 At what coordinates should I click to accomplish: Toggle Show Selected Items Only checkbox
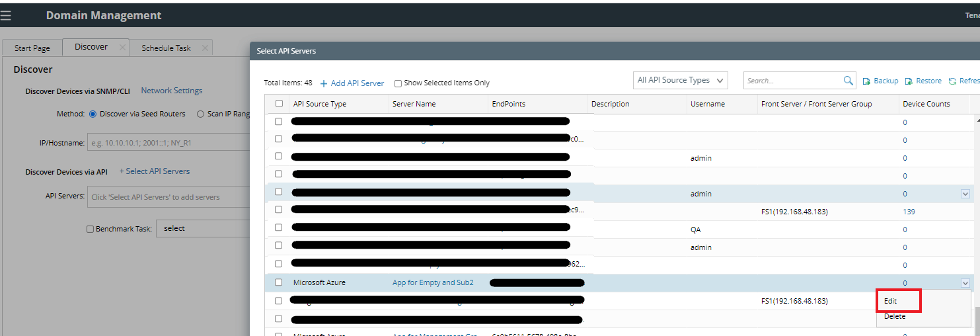(x=398, y=83)
